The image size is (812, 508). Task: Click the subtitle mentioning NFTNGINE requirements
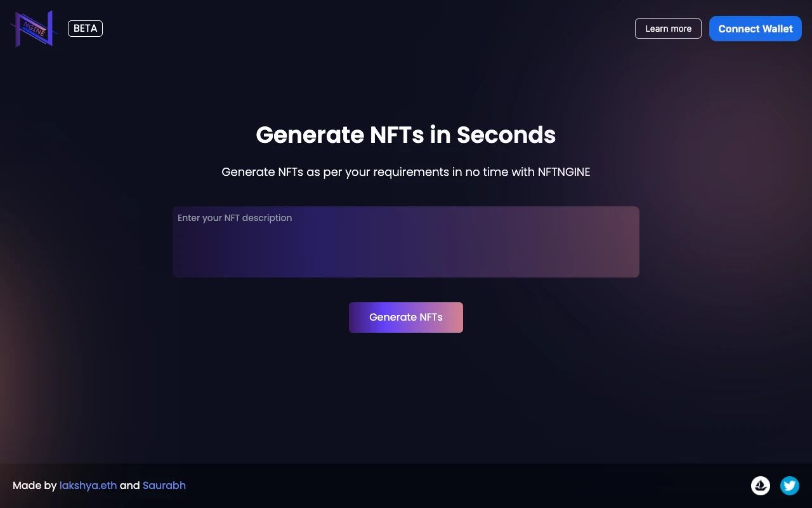click(406, 171)
